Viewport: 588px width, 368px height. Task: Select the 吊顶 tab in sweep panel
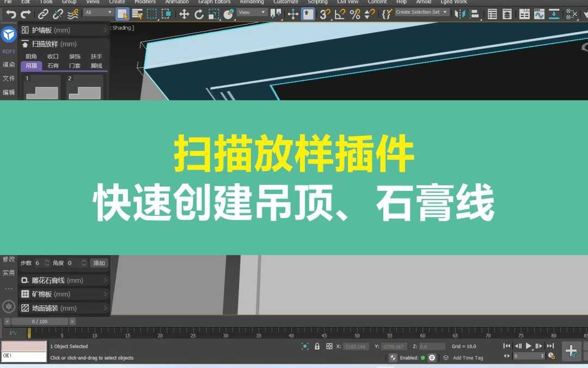pos(31,66)
